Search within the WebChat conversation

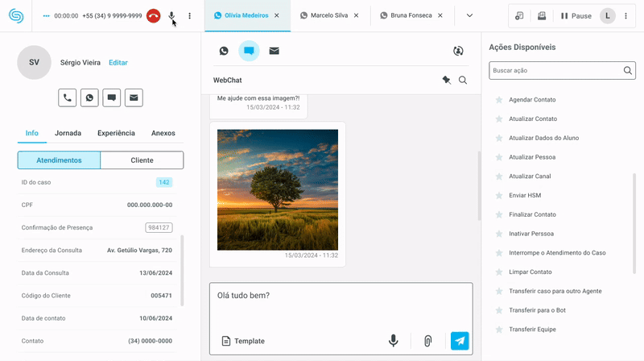463,81
